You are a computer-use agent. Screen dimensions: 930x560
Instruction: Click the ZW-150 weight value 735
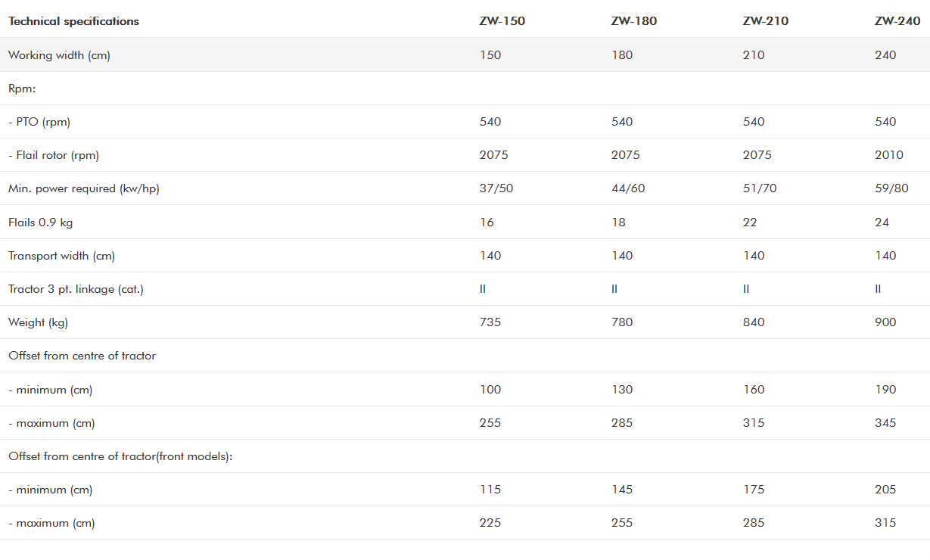490,322
